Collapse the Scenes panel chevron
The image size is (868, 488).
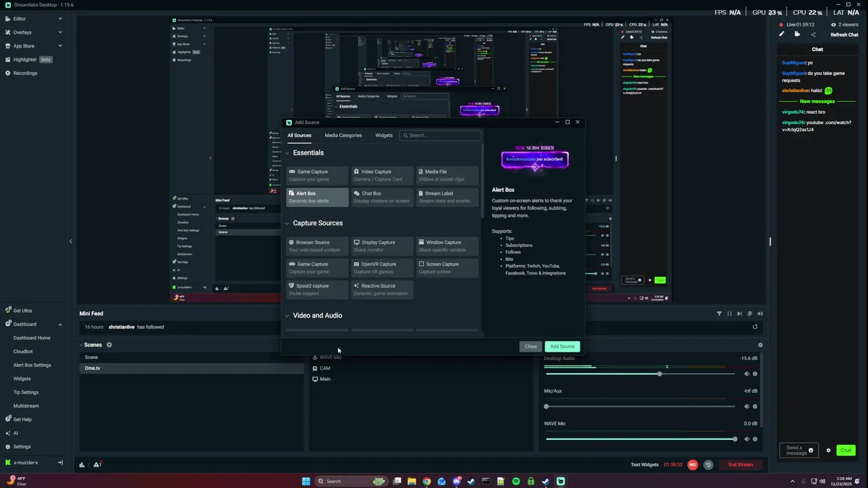[x=81, y=345]
